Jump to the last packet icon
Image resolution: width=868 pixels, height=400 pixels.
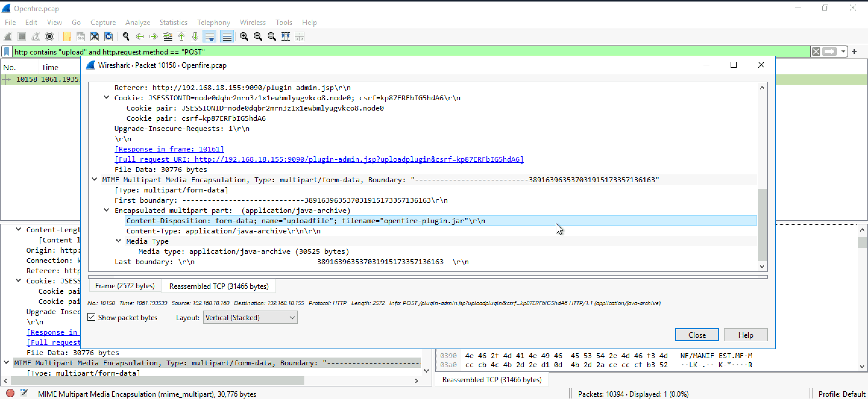click(x=195, y=36)
